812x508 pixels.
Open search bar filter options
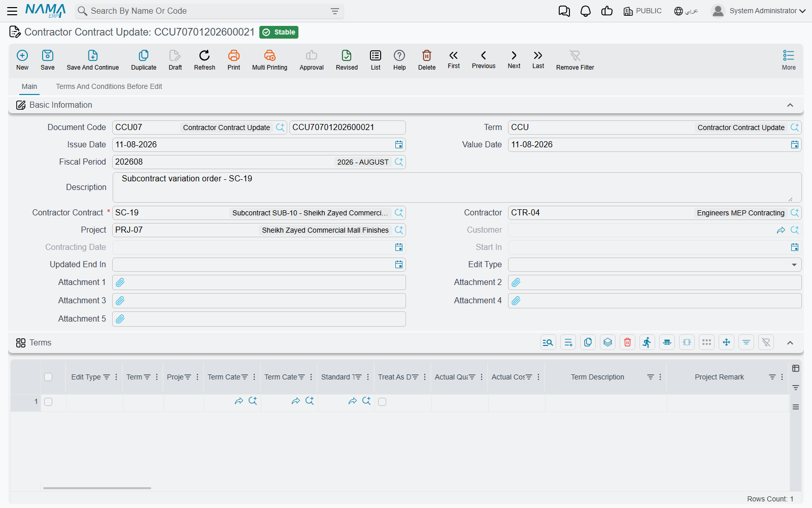point(335,11)
